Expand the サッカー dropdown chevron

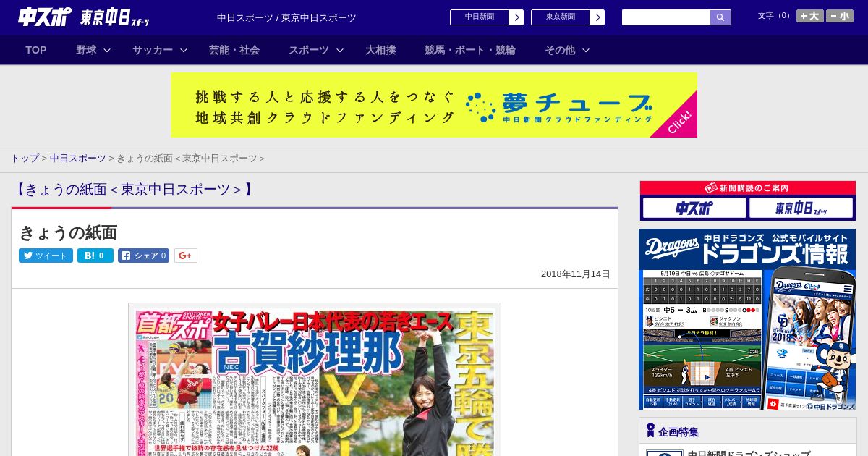point(184,50)
